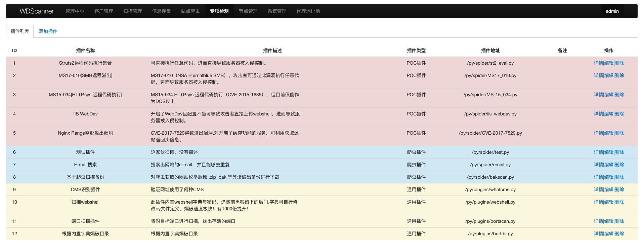The width and height of the screenshot is (644, 243).
Task: Click 删除 for MS17-010 SMB plugin
Action: coord(619,75)
